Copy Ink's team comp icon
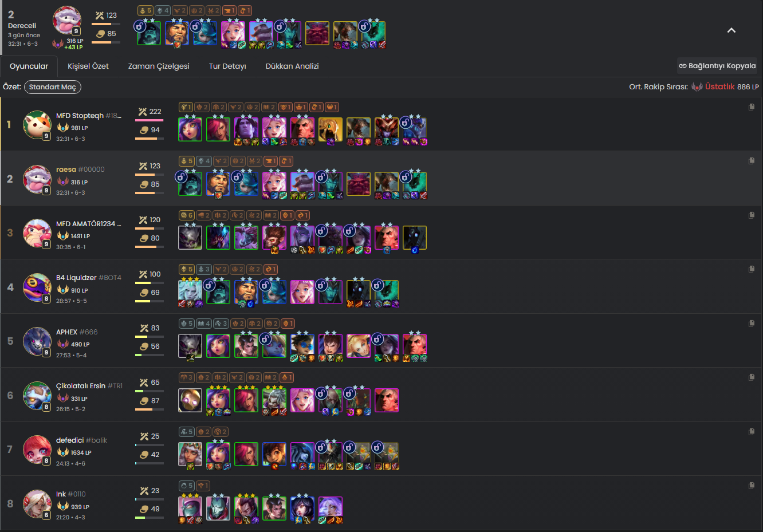This screenshot has width=763, height=532. point(752,486)
